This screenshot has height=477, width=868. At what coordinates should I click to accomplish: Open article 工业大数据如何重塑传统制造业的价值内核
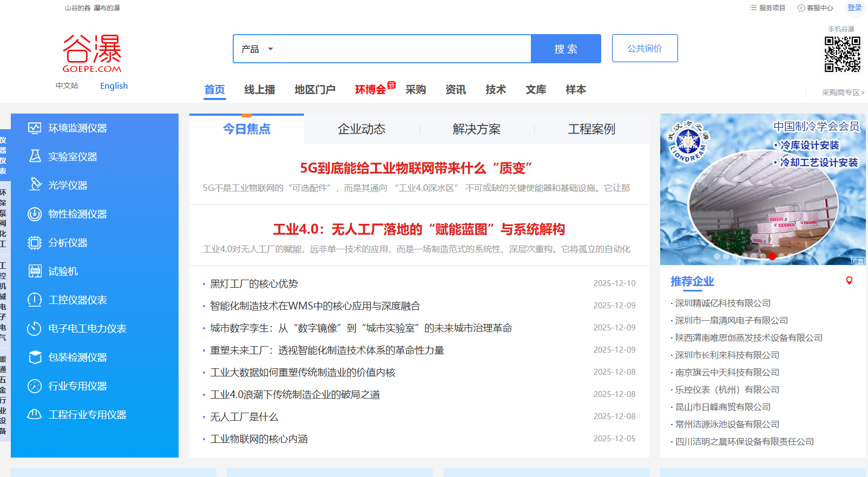coord(303,373)
